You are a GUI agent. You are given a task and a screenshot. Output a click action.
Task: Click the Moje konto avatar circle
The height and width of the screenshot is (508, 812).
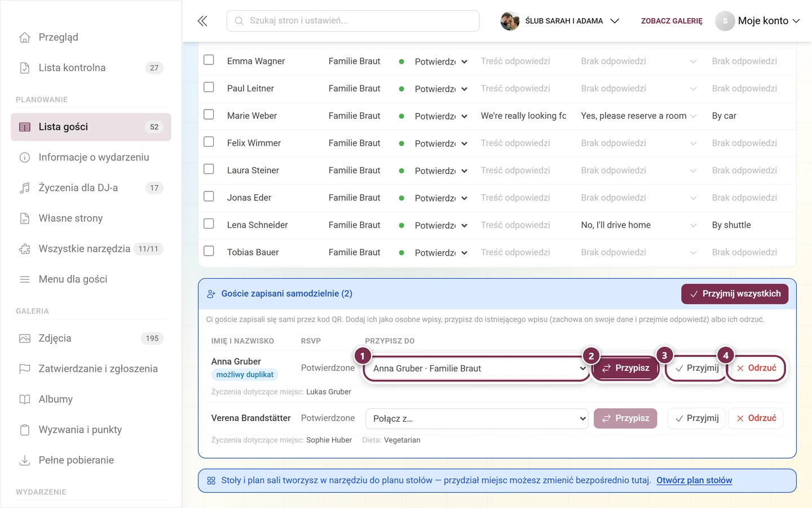[x=725, y=21]
